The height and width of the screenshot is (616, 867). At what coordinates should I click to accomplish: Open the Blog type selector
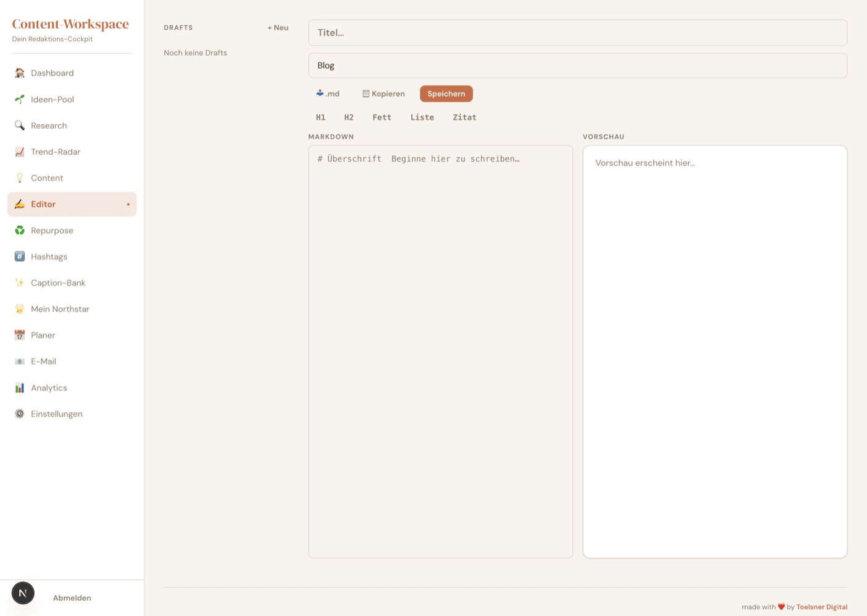[x=578, y=66]
